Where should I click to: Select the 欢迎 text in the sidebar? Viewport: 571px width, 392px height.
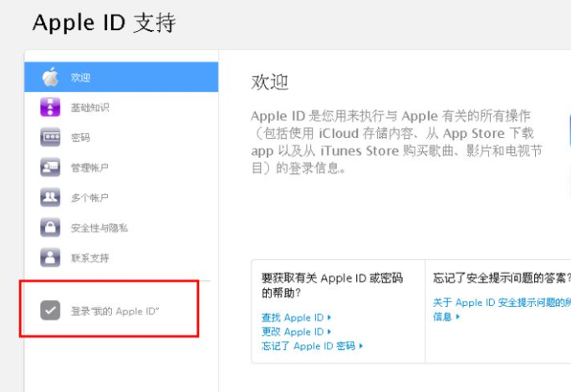[x=80, y=78]
